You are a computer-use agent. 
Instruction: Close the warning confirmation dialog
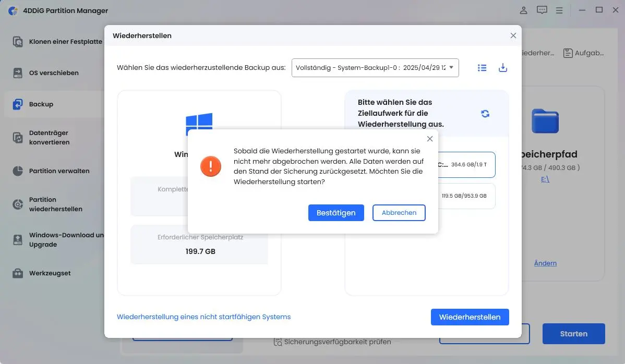point(430,139)
